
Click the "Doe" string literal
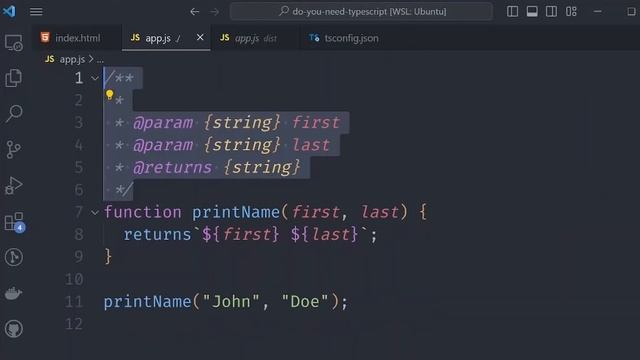(305, 302)
